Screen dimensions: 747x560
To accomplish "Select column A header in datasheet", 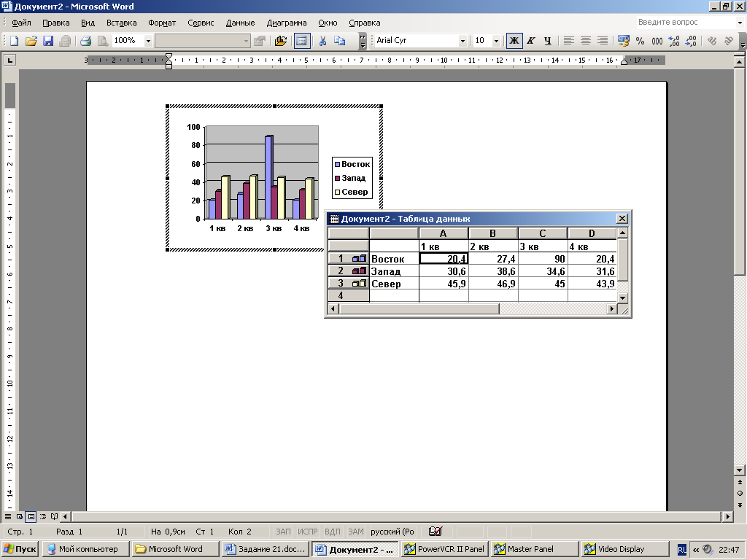I will click(x=443, y=233).
